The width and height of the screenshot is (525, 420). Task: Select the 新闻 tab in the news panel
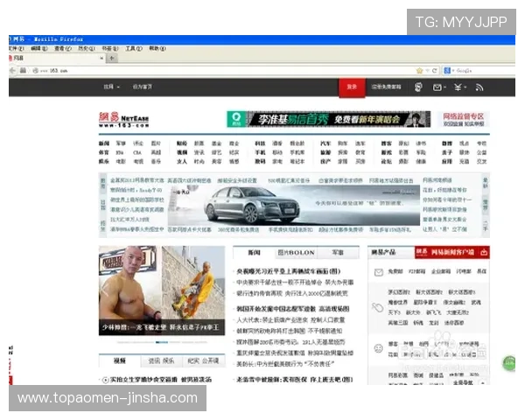[x=254, y=253]
